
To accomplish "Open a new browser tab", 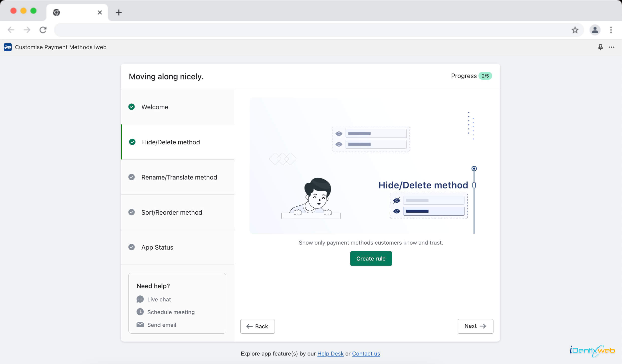I will (x=119, y=12).
